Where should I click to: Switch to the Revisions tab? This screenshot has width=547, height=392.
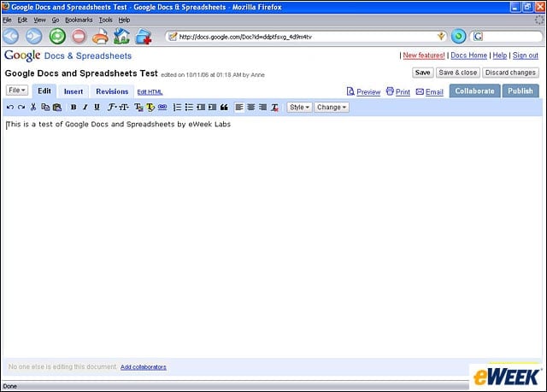(112, 91)
